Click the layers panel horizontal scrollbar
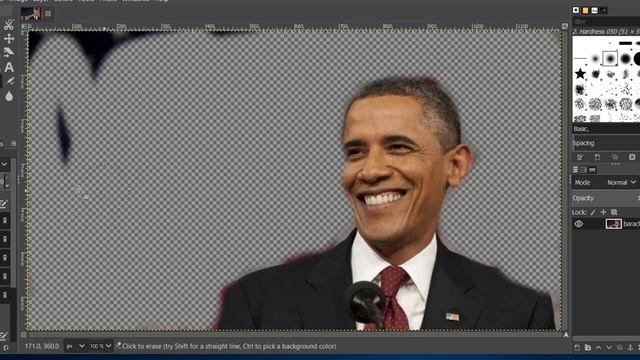640x360 pixels. point(606,338)
